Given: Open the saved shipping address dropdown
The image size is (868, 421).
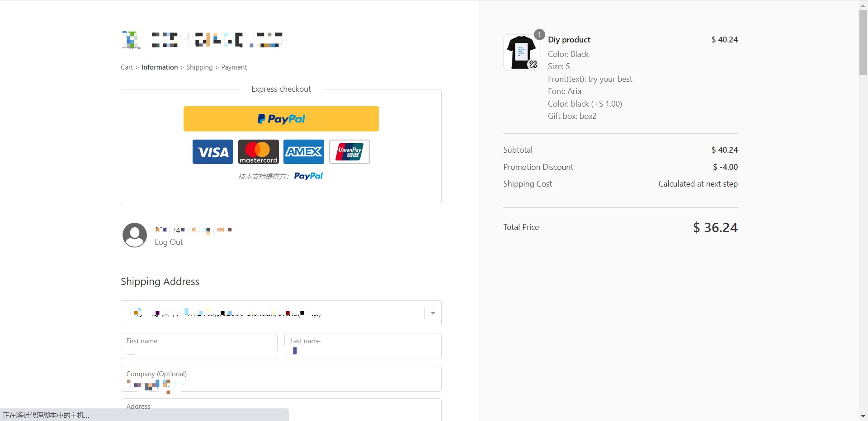Looking at the screenshot, I should pos(281,313).
